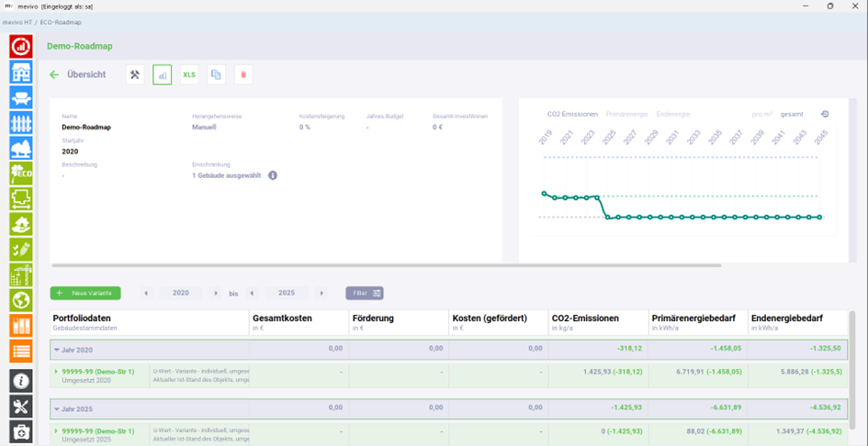The height and width of the screenshot is (446, 868).
Task: Switch chart to gesamt view
Action: [x=792, y=114]
